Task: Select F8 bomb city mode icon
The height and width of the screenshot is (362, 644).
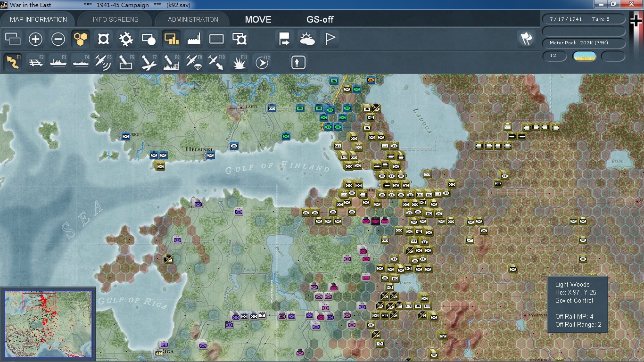Action: click(x=172, y=62)
